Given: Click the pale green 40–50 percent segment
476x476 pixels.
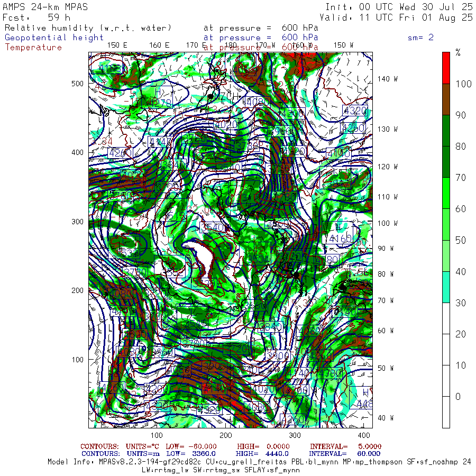Looking at the screenshot, I should pos(446,255).
